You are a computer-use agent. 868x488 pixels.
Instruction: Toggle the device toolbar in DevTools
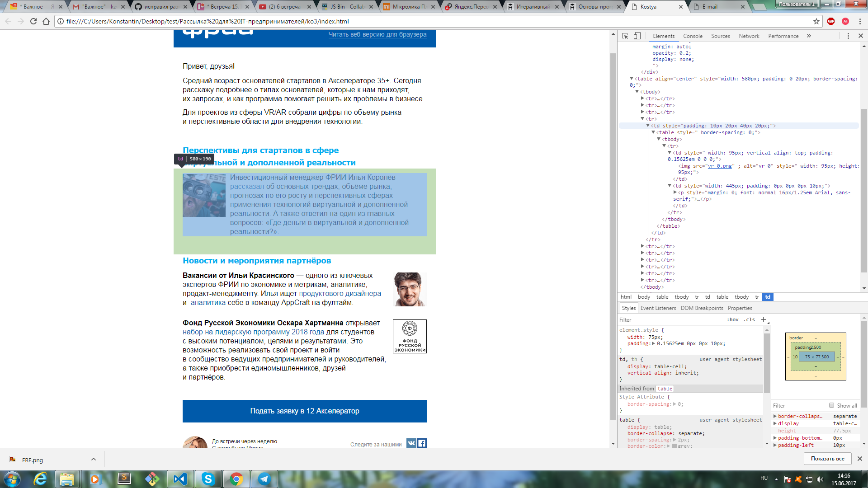click(x=637, y=36)
